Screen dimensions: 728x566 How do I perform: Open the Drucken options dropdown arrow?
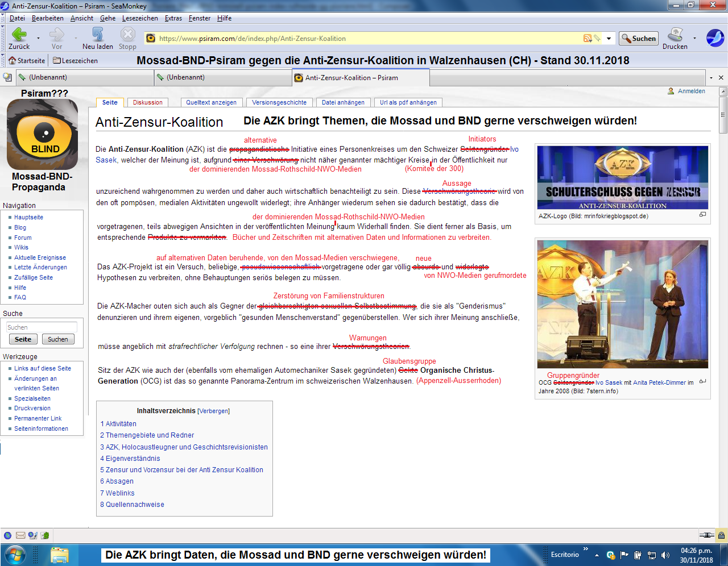(694, 39)
